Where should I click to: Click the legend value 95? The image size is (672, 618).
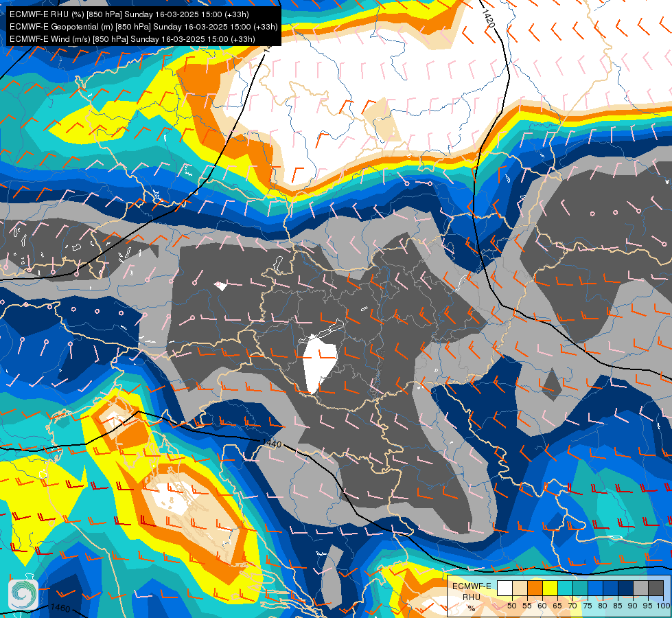pyautogui.click(x=648, y=606)
